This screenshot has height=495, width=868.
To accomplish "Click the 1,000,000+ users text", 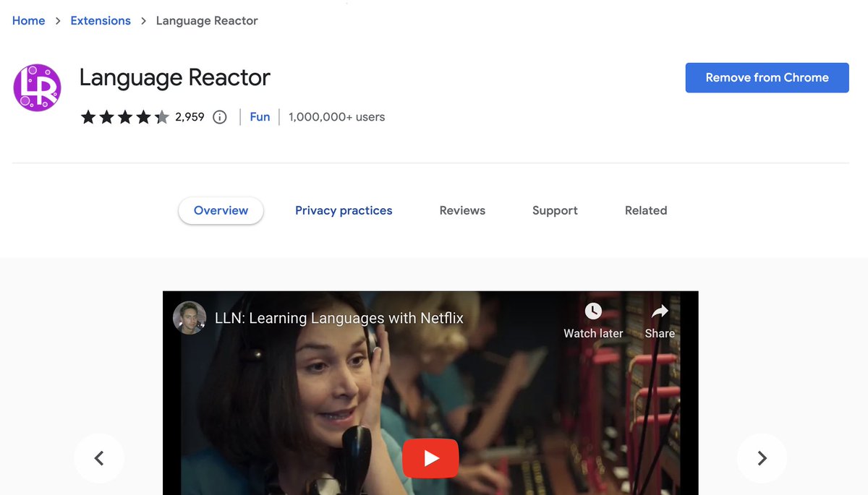I will (x=336, y=117).
